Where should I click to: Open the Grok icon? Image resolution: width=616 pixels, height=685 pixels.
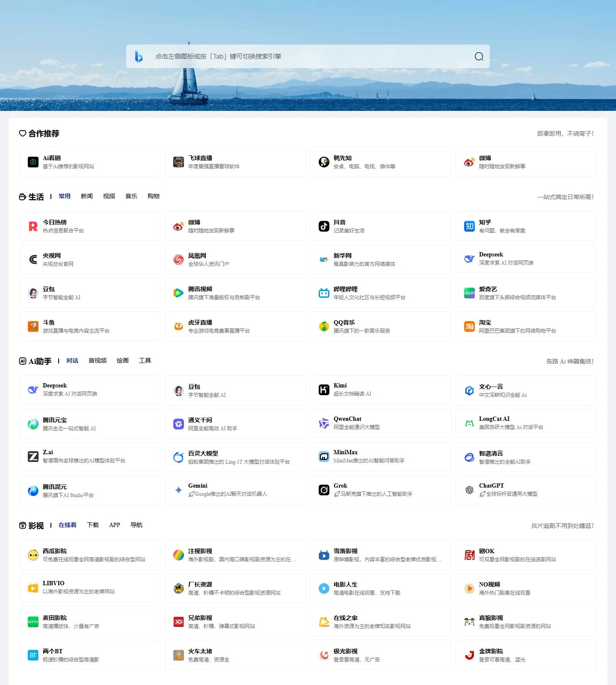[324, 490]
